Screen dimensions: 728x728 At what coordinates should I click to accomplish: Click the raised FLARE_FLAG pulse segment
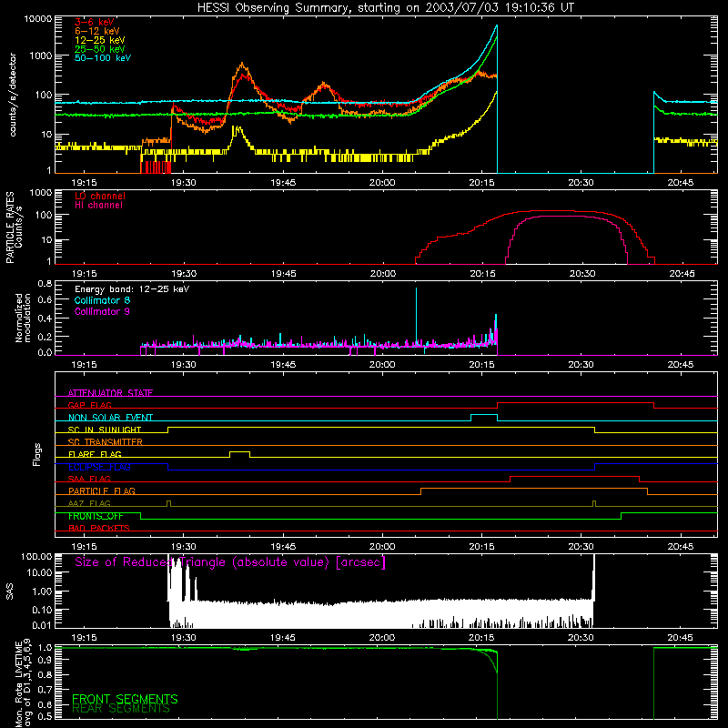(239, 451)
